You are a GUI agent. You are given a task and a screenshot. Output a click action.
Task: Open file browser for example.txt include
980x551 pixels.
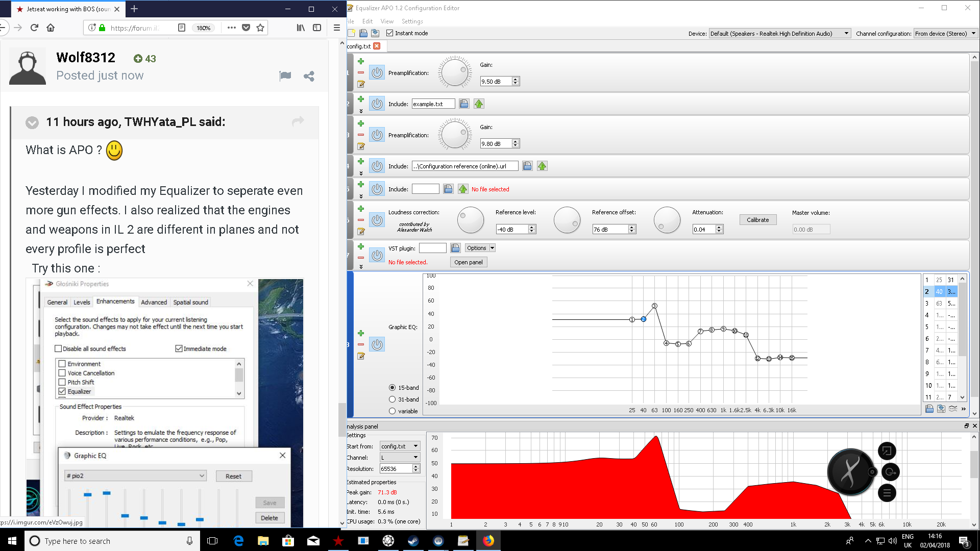click(463, 104)
